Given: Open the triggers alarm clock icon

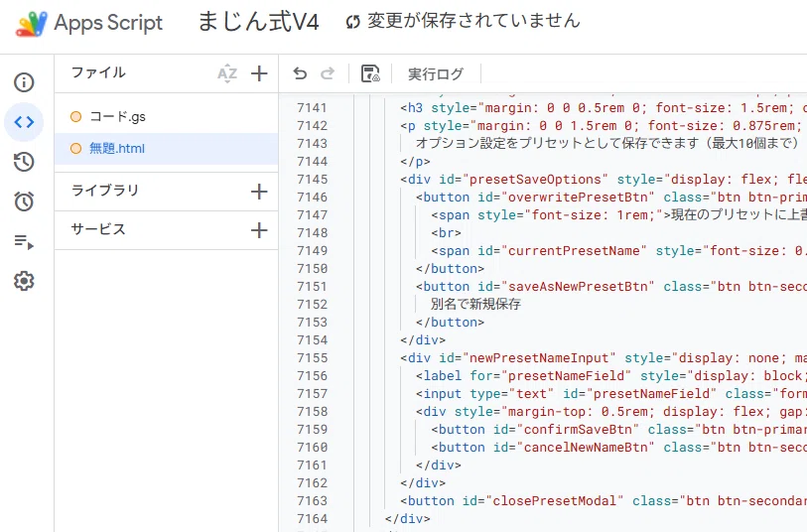Looking at the screenshot, I should 24,201.
